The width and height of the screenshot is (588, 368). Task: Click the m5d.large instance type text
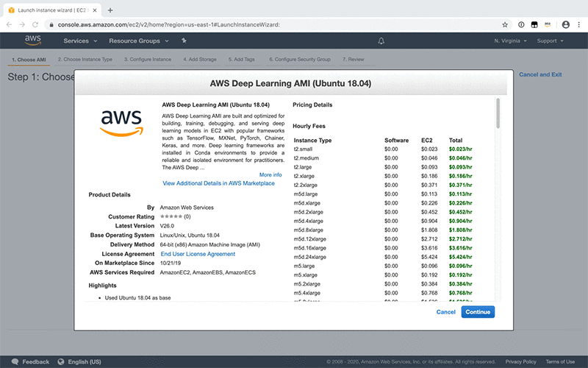click(306, 194)
